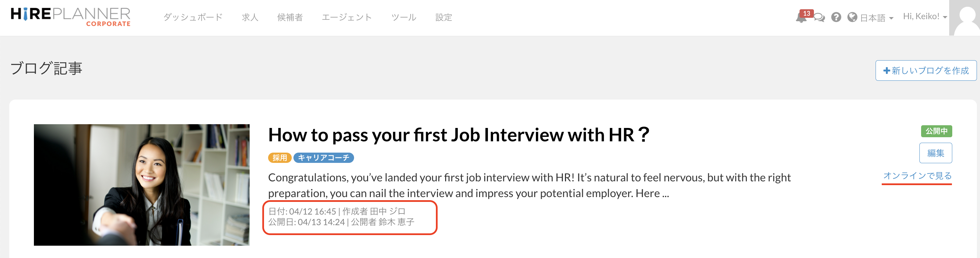Open the job interview blog post title
The height and width of the screenshot is (258, 980).
pyautogui.click(x=458, y=135)
